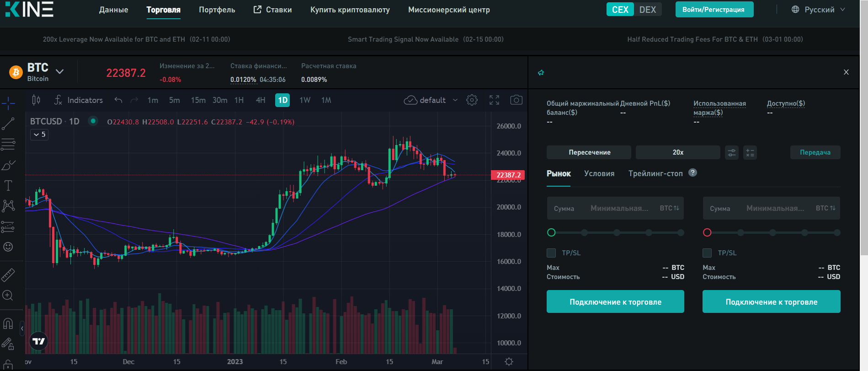The image size is (868, 371).
Task: Open the Пересечение margin mode selector
Action: [x=589, y=152]
